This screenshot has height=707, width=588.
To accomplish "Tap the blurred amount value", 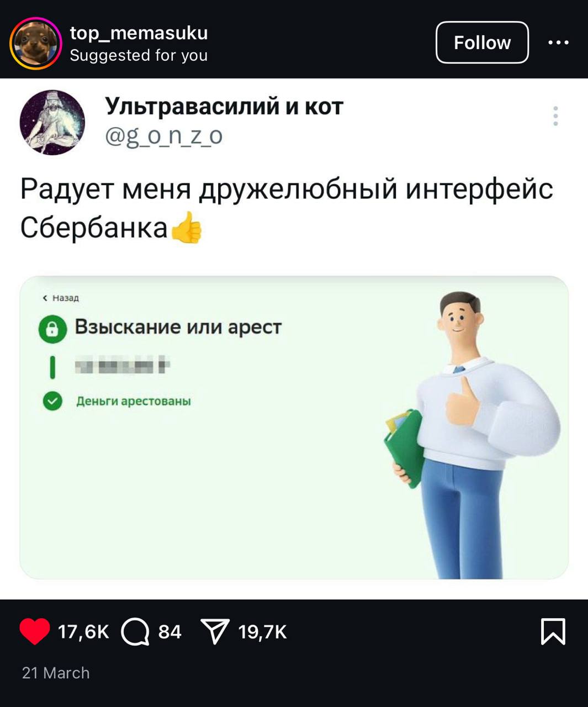I will pos(122,365).
